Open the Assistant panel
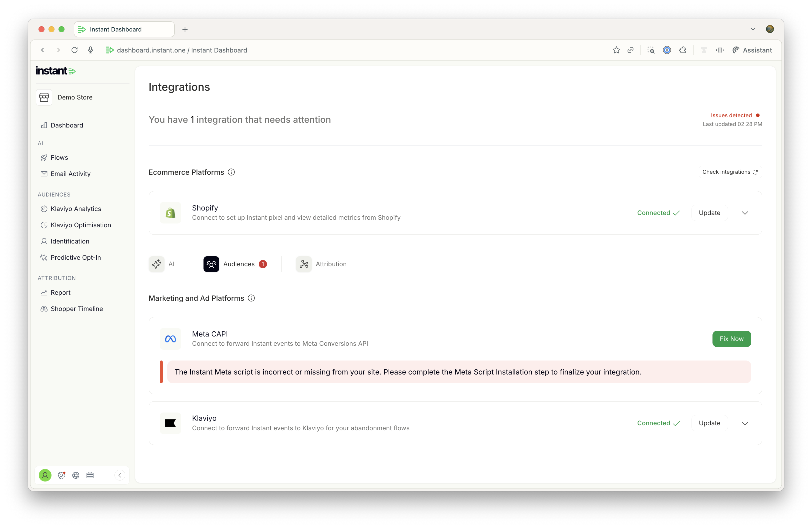 752,50
